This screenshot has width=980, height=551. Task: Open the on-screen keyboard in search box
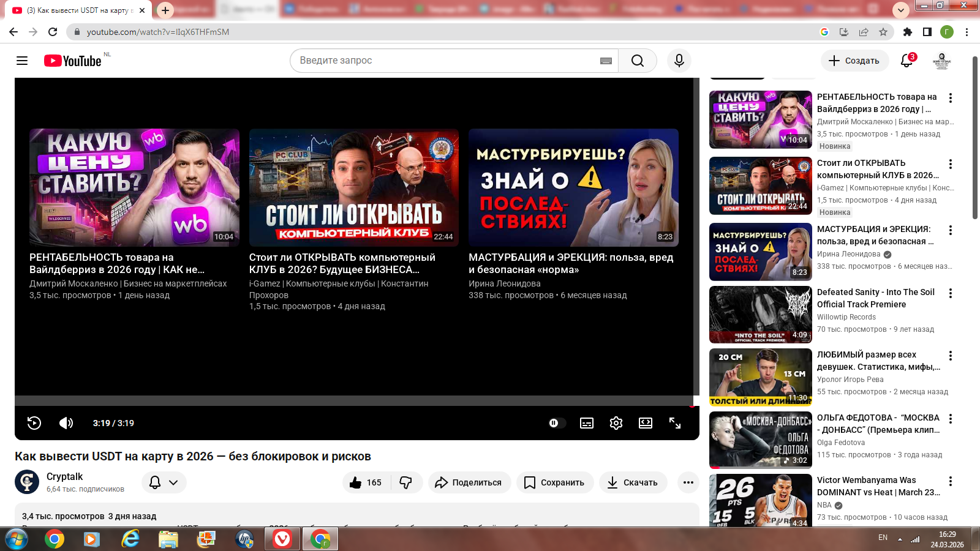pyautogui.click(x=606, y=61)
